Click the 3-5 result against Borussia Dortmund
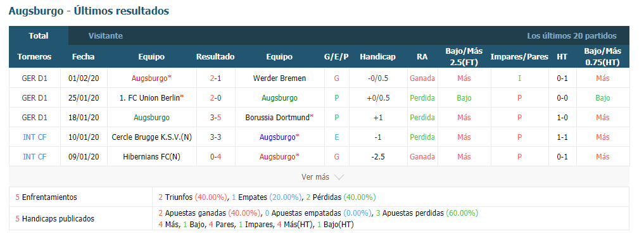 click(x=215, y=118)
